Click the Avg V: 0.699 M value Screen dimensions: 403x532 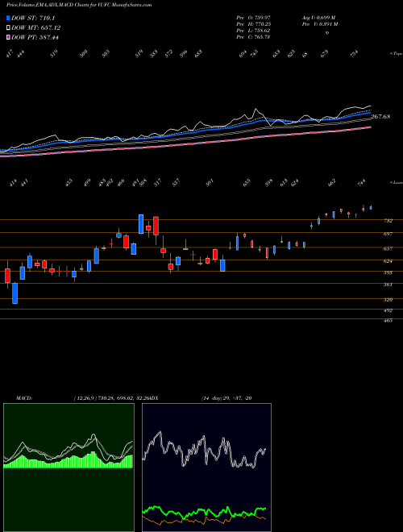click(x=318, y=18)
